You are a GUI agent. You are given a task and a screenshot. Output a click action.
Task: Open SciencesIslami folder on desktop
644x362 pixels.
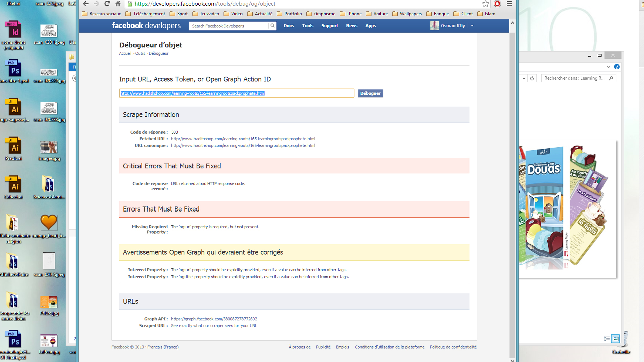coord(49,187)
